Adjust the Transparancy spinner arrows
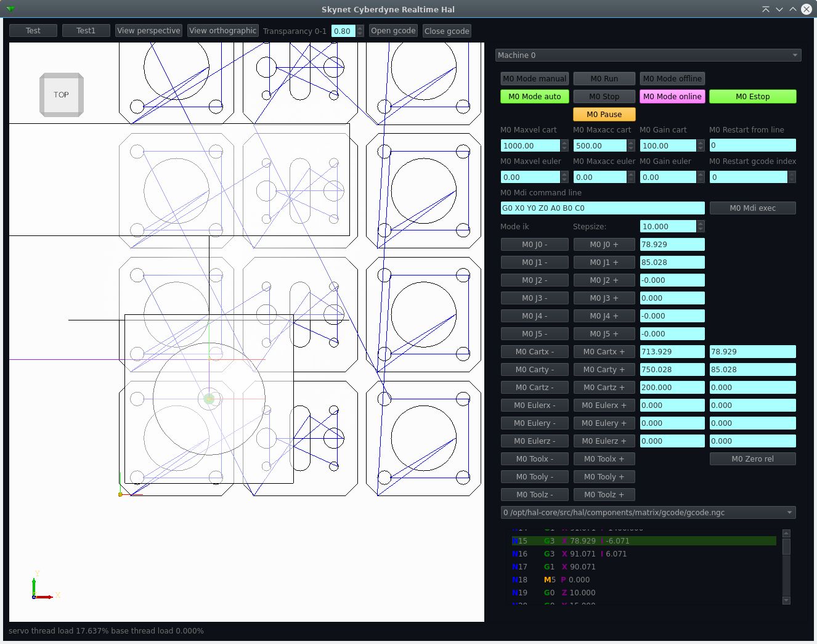 click(360, 30)
